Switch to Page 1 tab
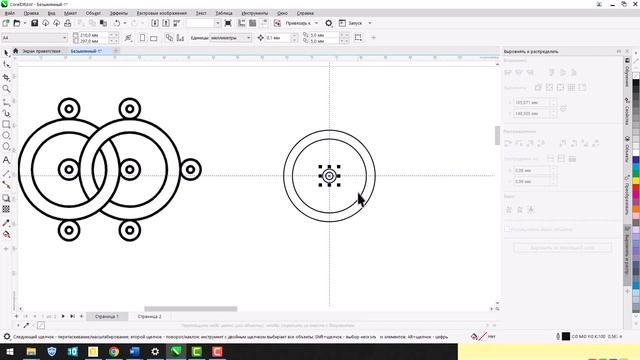Screen dimensions: 640x360 coord(107,316)
